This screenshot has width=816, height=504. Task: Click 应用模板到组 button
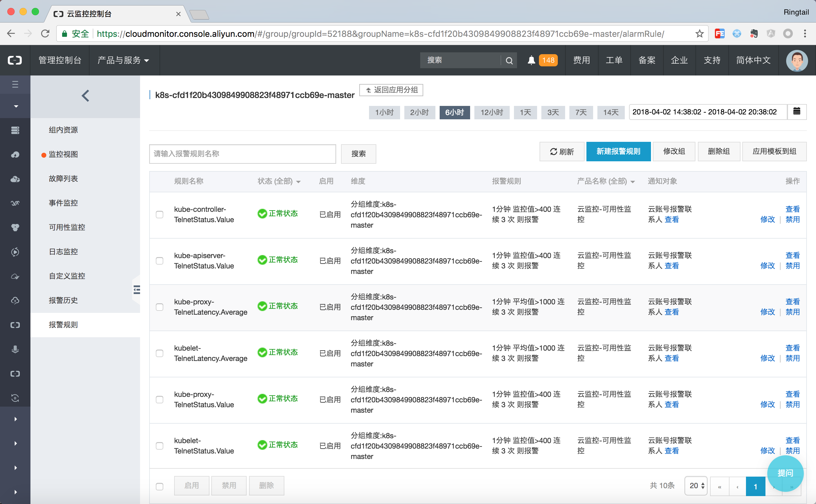(774, 152)
